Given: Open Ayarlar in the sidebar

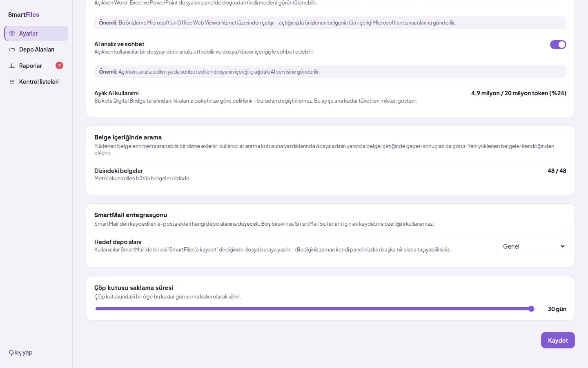Looking at the screenshot, I should point(36,34).
